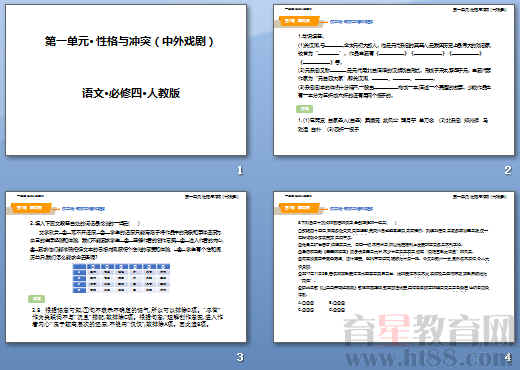Click the blue link text on slide 2 header
Screen dimensions: 520x370
pos(351,22)
